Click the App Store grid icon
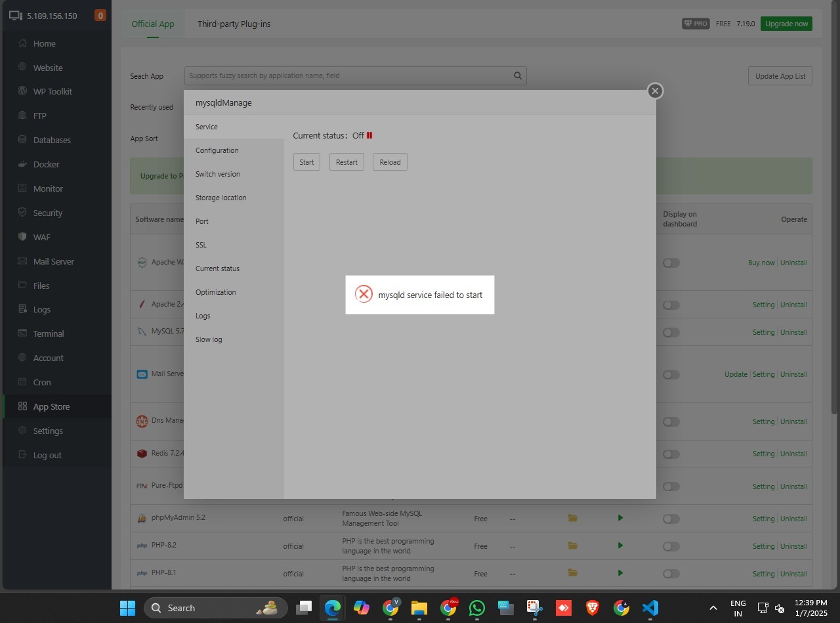 22,406
